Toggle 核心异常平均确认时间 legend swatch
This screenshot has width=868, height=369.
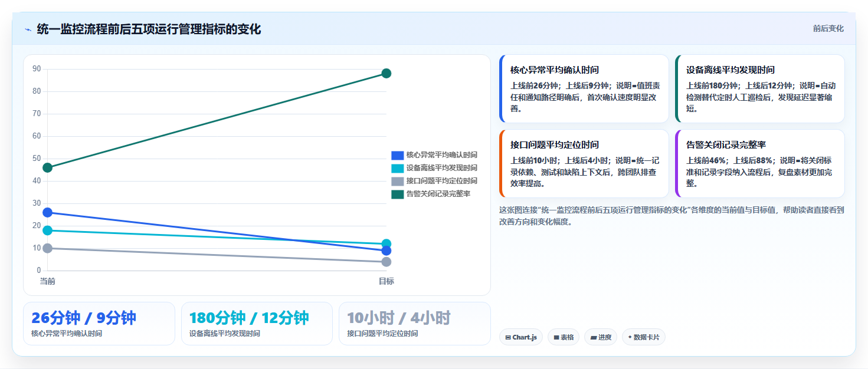pos(397,155)
